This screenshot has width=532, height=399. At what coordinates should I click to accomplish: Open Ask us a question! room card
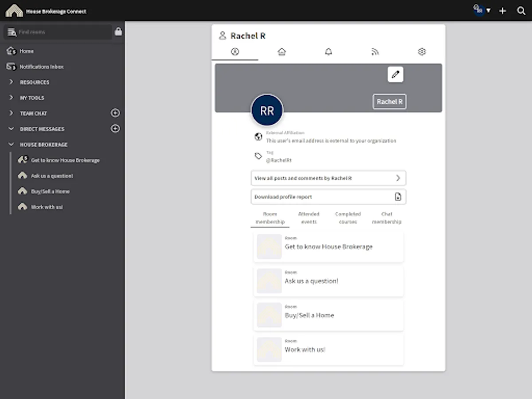pyautogui.click(x=329, y=281)
